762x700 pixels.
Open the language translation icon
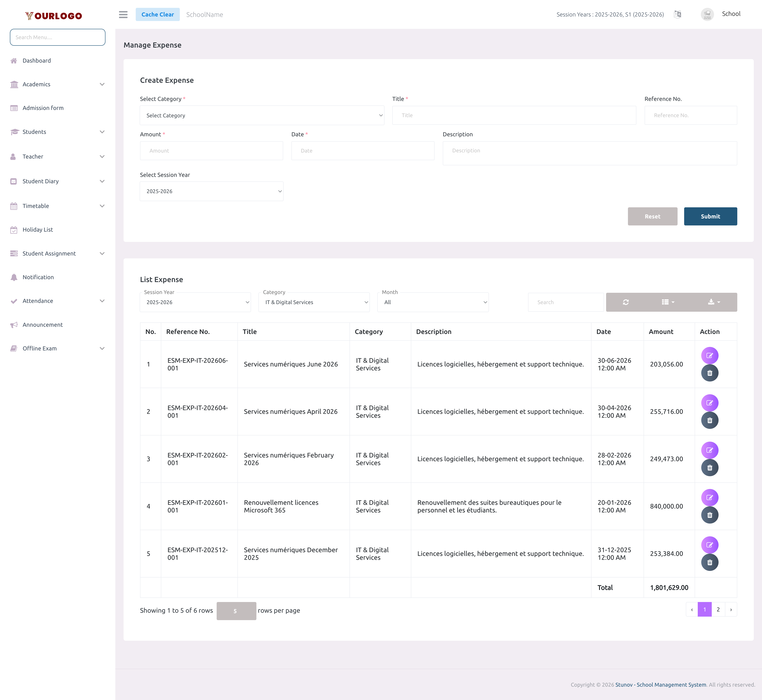coord(678,14)
